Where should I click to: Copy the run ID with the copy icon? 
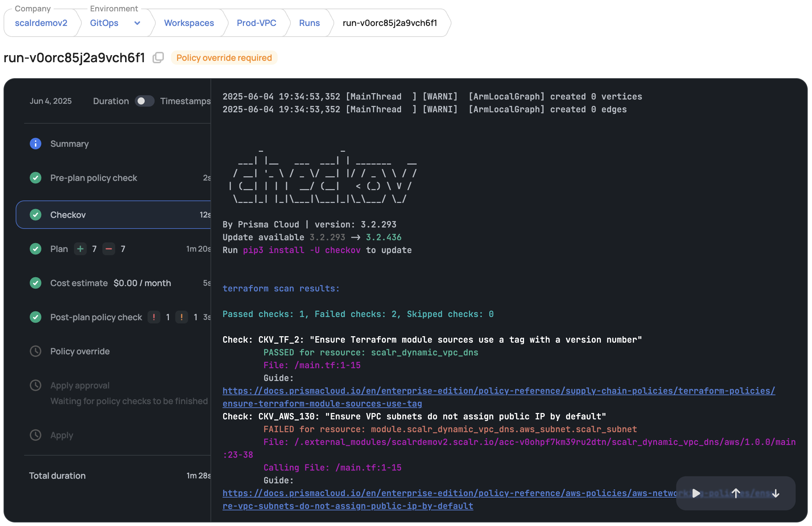click(158, 58)
